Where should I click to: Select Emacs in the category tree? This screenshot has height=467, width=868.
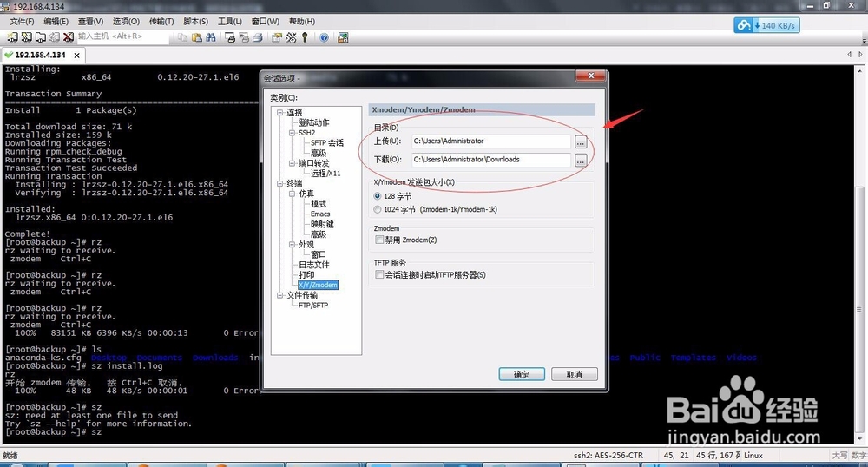[x=320, y=214]
